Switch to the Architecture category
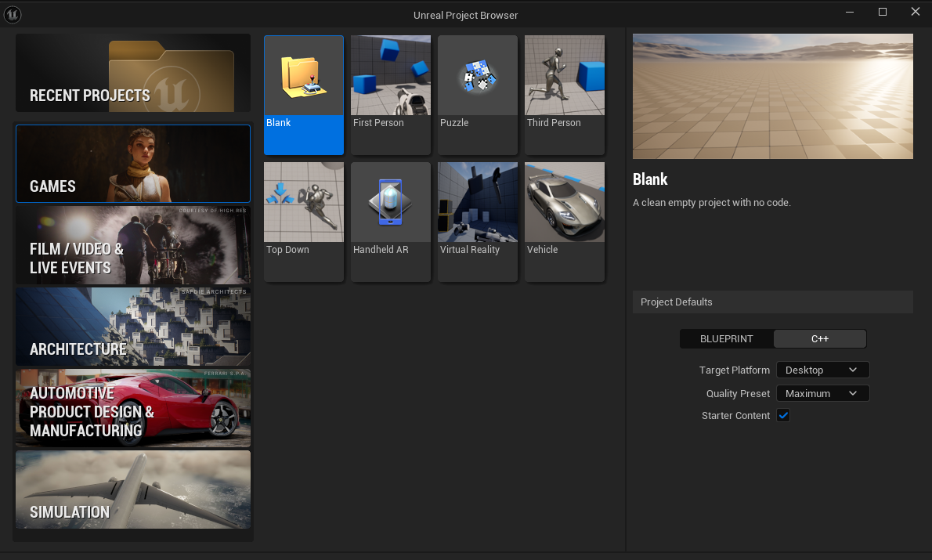This screenshot has width=932, height=560. click(133, 327)
